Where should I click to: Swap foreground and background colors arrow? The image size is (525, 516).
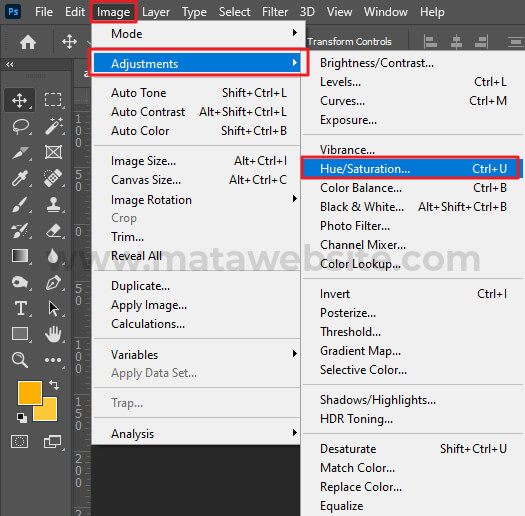pyautogui.click(x=54, y=385)
